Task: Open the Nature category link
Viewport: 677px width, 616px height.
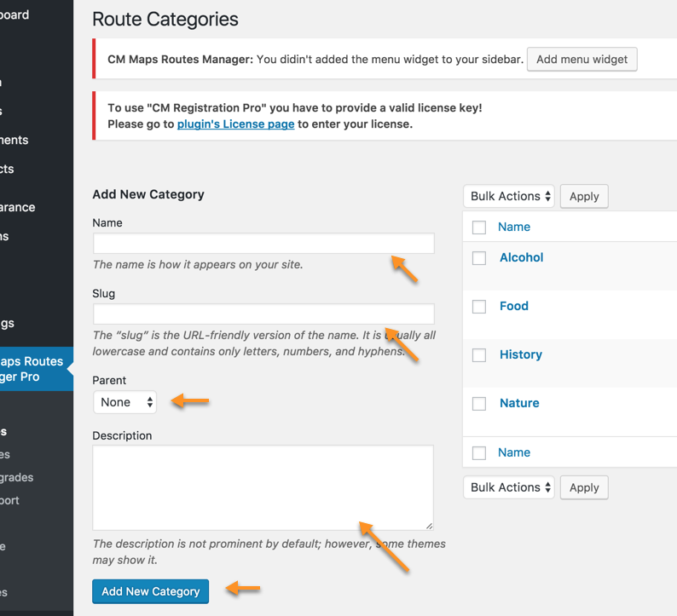Action: click(519, 403)
